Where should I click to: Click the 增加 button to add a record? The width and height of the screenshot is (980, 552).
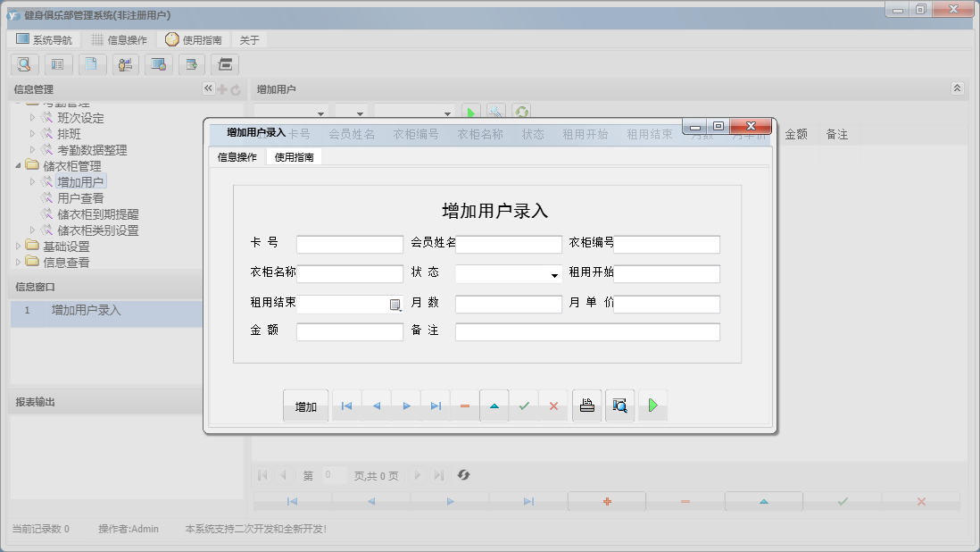pyautogui.click(x=305, y=405)
